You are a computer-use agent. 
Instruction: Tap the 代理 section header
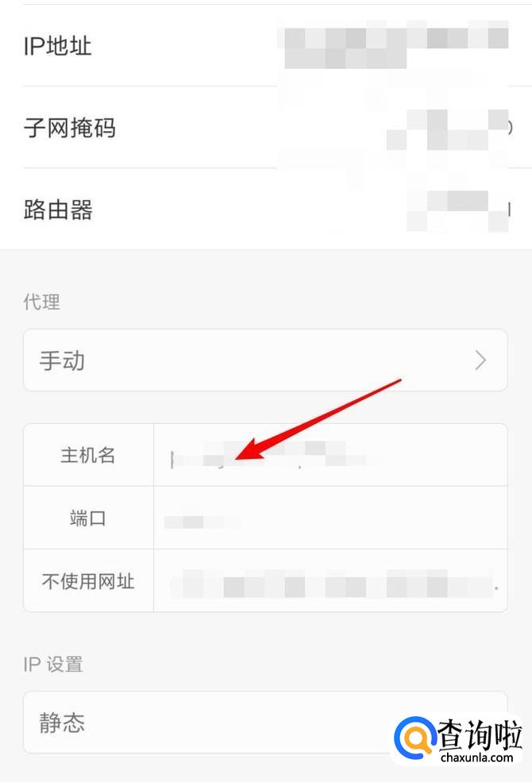coord(42,302)
